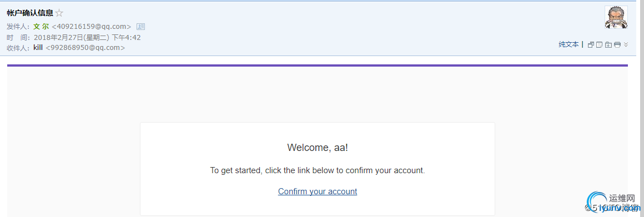Click recipient address 992868950@qq.com
The height and width of the screenshot is (217, 644).
pyautogui.click(x=85, y=48)
